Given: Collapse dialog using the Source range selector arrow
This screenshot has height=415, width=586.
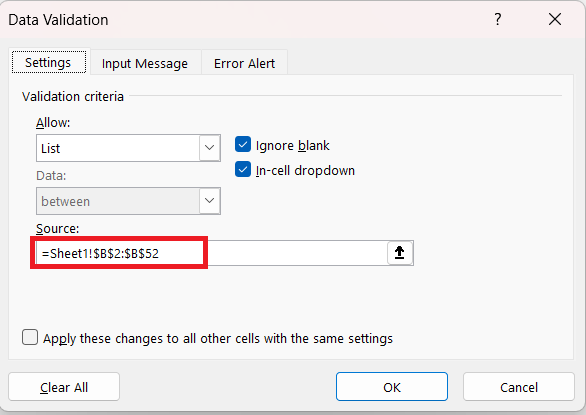Looking at the screenshot, I should pyautogui.click(x=400, y=253).
